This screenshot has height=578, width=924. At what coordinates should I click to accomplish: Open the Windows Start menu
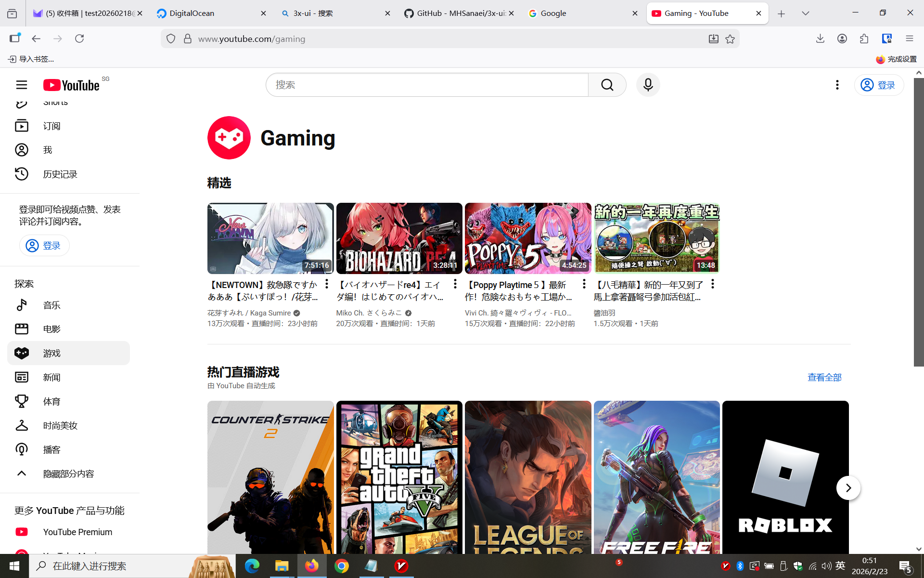tap(14, 566)
